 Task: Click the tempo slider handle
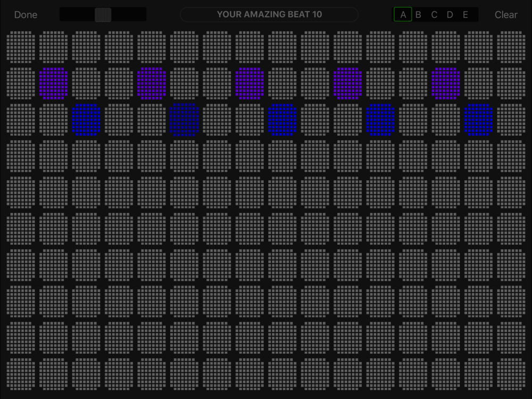tap(103, 15)
